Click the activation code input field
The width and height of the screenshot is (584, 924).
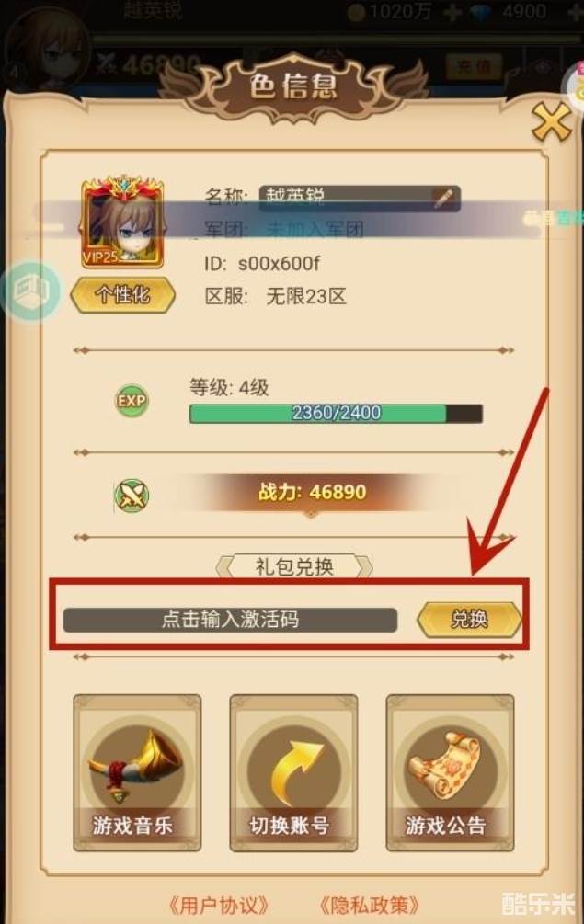click(230, 620)
